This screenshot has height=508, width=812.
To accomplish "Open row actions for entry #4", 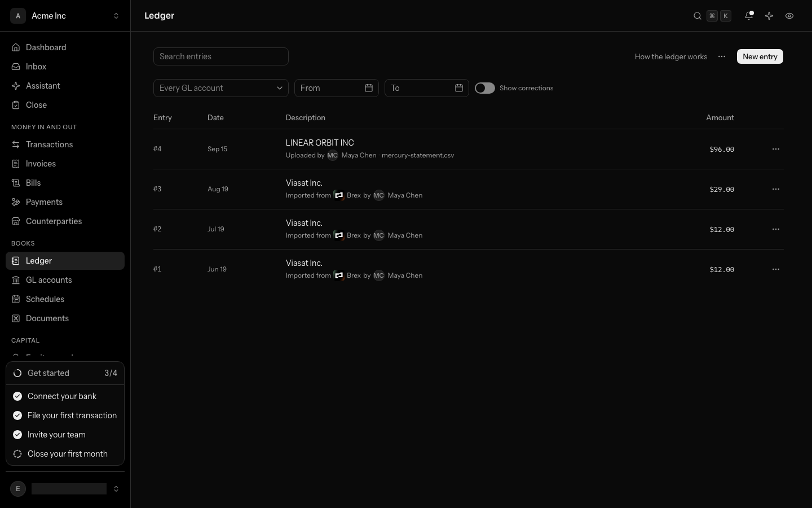I will (x=776, y=149).
